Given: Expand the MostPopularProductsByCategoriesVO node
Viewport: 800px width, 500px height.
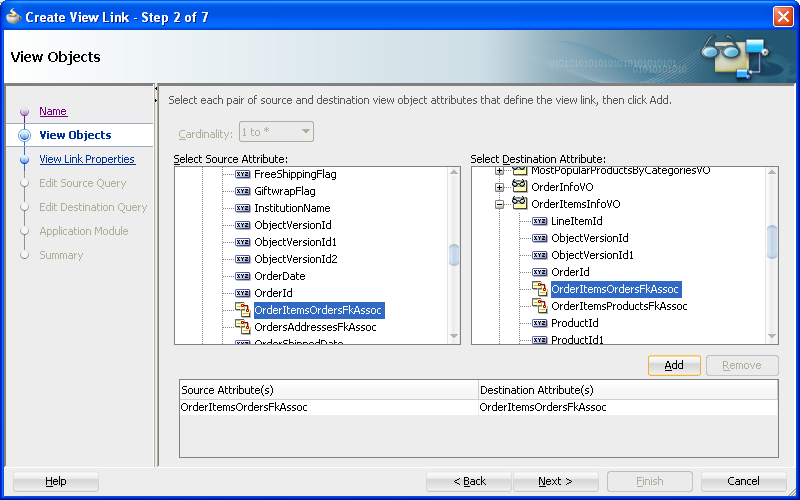Looking at the screenshot, I should 499,171.
